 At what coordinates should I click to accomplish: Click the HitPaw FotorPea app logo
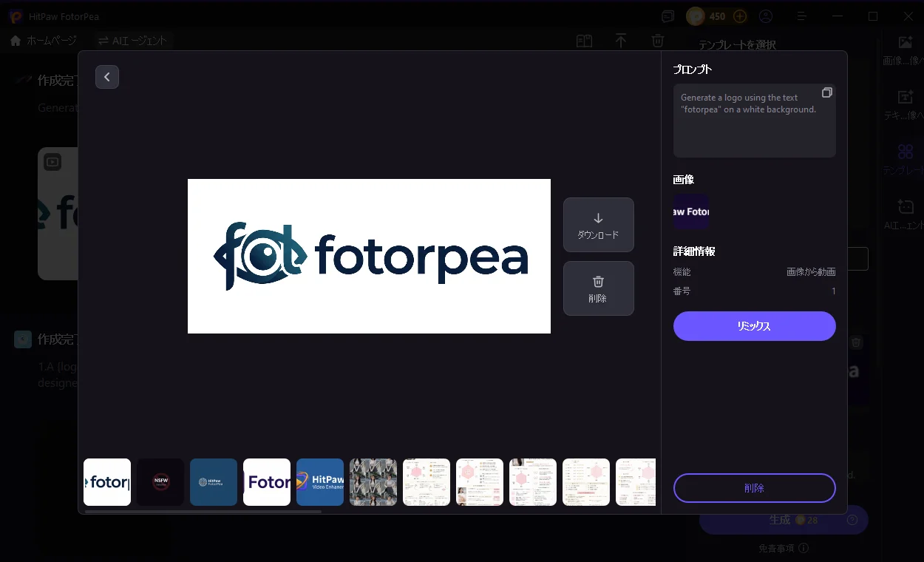16,16
